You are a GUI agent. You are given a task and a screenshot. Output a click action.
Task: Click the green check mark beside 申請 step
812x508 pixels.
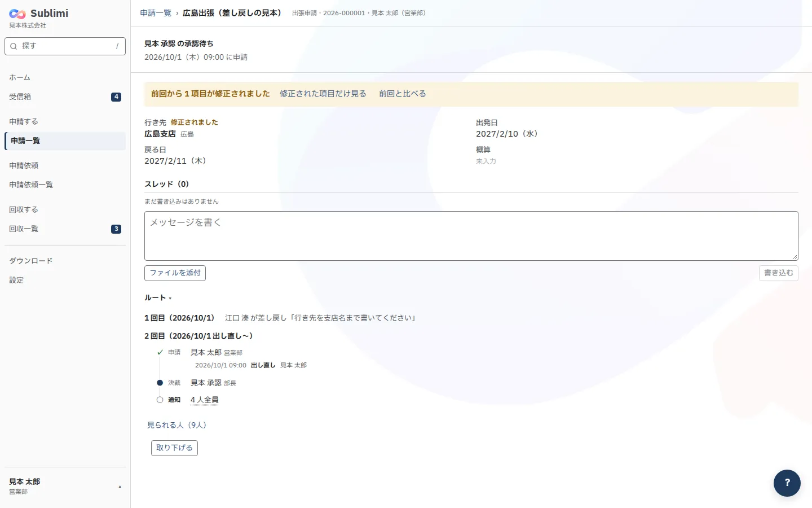click(160, 352)
